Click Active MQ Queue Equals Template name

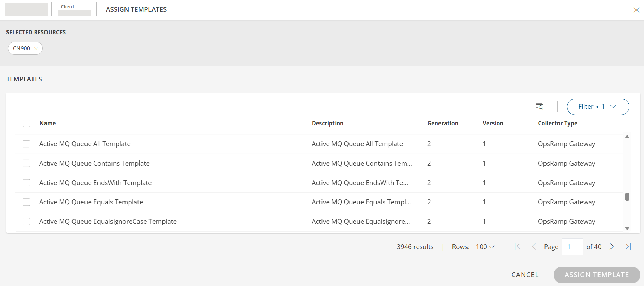pos(91,202)
